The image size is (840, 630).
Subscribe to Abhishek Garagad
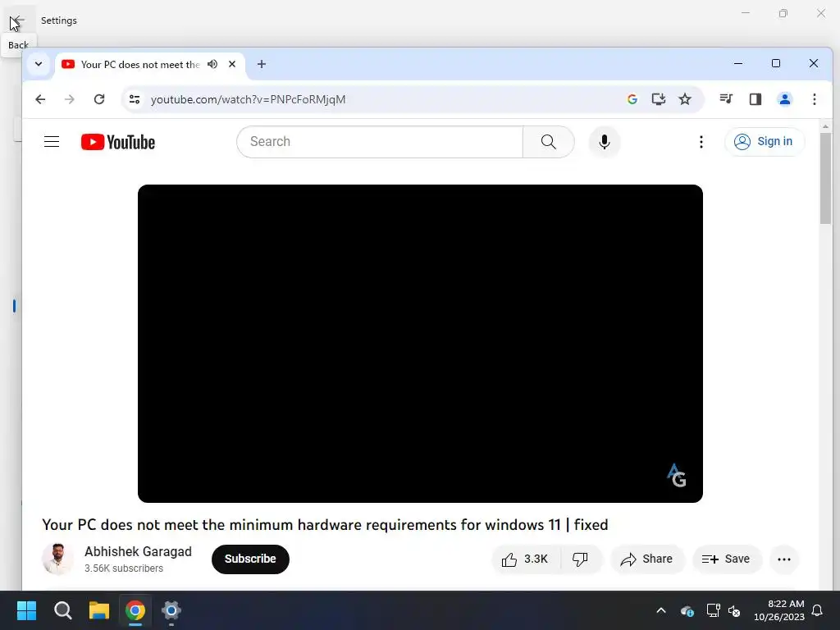[x=250, y=559]
